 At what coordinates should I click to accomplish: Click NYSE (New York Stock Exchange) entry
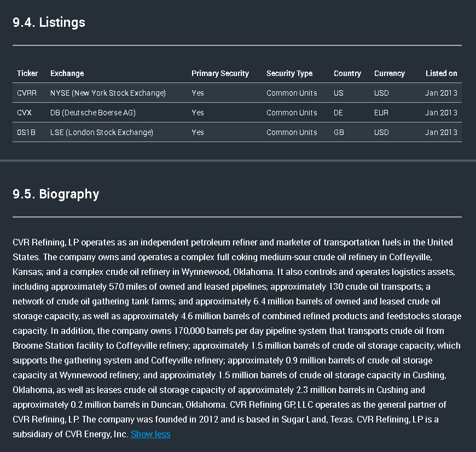tap(108, 93)
